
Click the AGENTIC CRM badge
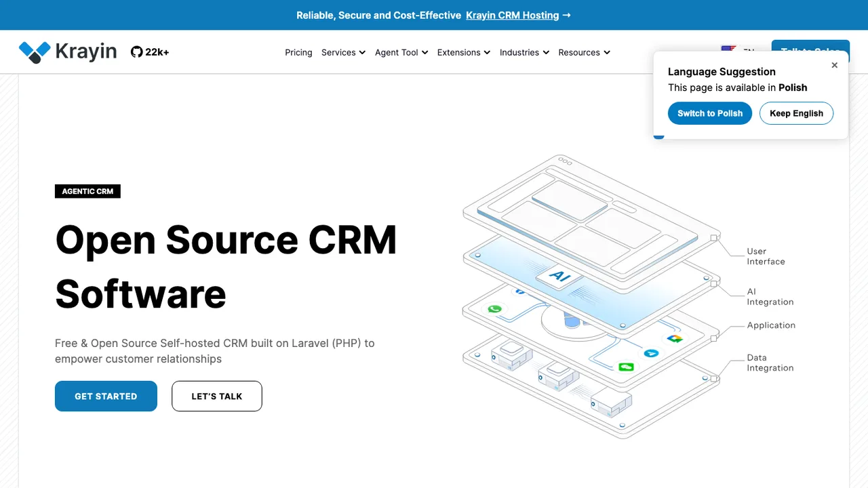(x=87, y=191)
